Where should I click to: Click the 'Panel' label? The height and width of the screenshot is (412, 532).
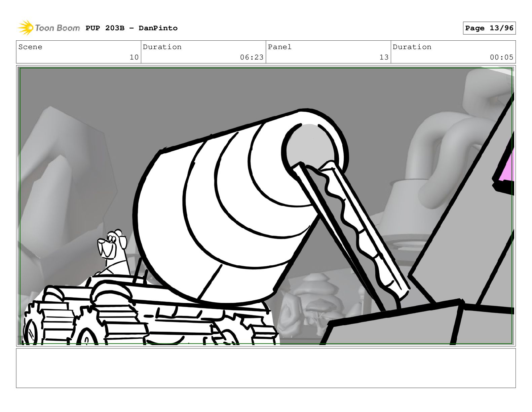(280, 47)
